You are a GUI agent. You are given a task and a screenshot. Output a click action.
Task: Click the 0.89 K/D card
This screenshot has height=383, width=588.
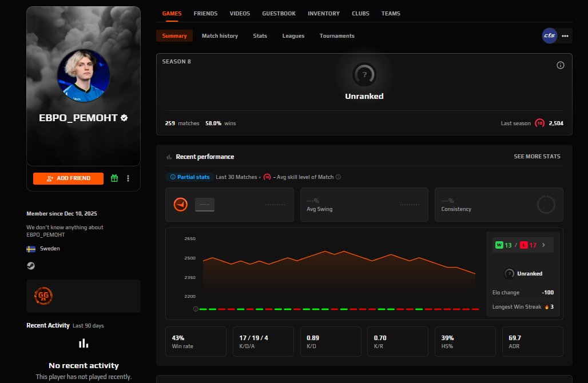(x=331, y=341)
